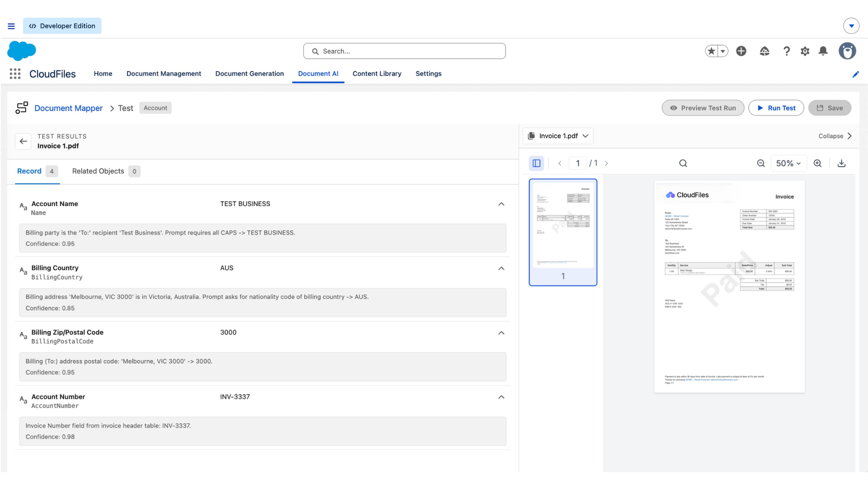Open the Document Management tab

click(x=164, y=74)
